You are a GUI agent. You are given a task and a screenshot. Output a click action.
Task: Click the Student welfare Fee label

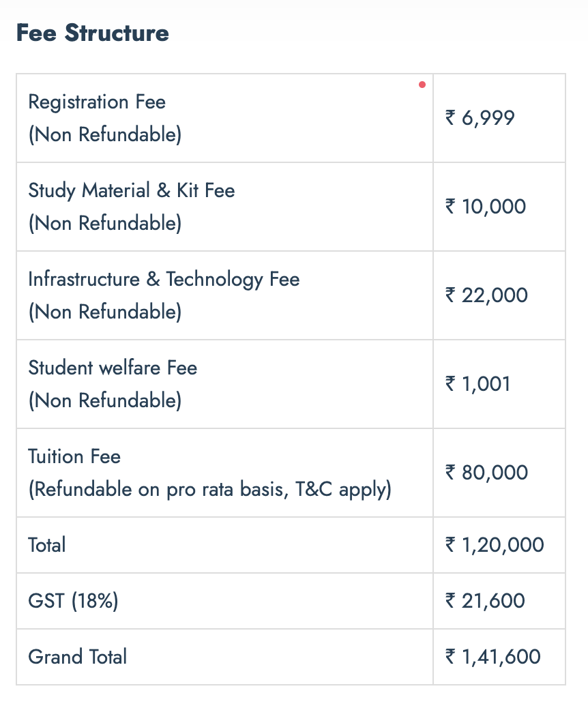click(113, 368)
